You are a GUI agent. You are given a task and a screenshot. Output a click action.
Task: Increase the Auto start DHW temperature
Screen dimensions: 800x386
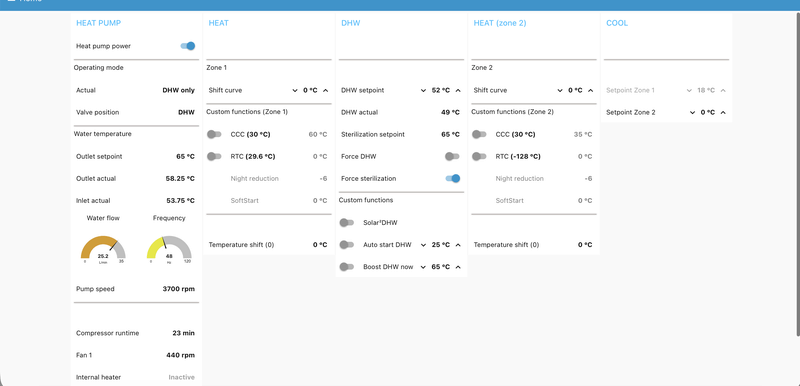click(x=458, y=245)
